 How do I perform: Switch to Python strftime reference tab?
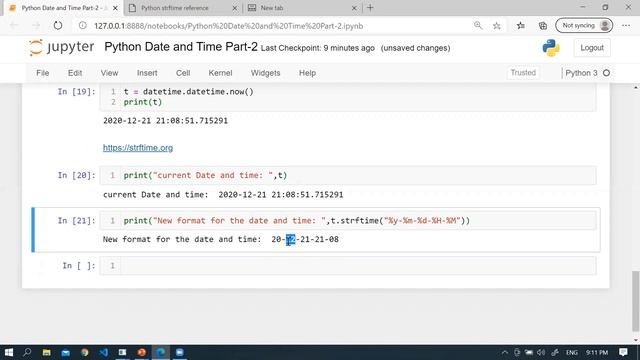(x=175, y=8)
